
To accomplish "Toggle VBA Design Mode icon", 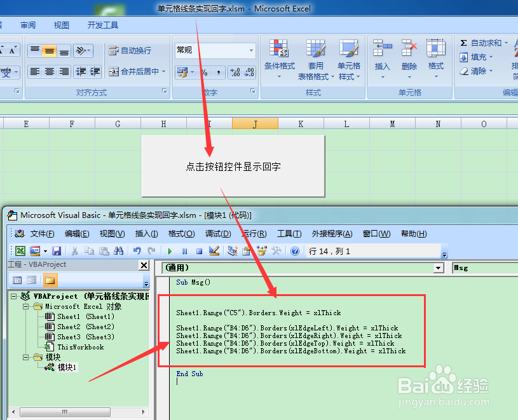I will pyautogui.click(x=214, y=251).
